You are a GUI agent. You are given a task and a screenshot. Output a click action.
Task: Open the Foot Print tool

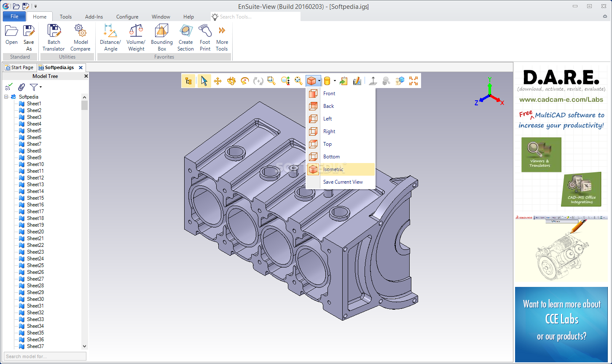pos(205,37)
